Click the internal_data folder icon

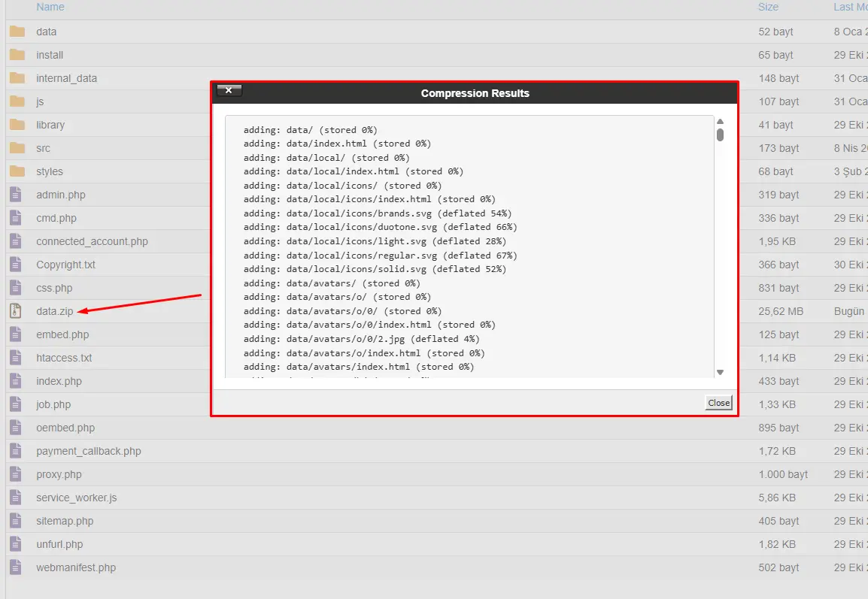(x=17, y=78)
